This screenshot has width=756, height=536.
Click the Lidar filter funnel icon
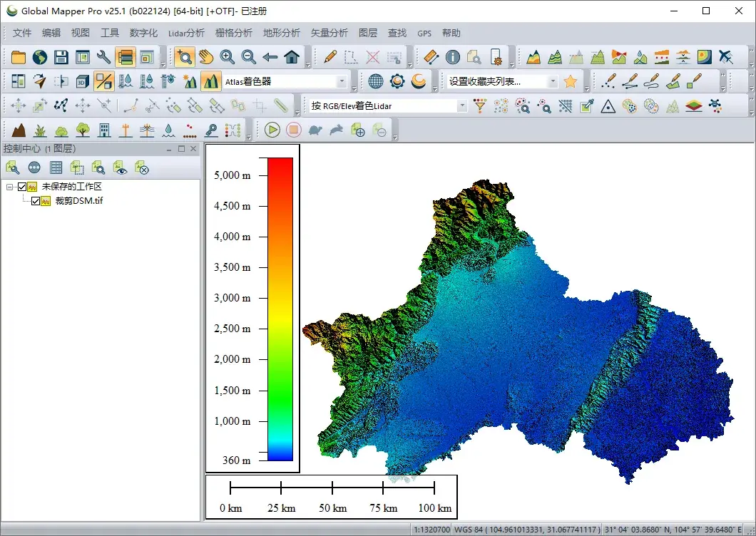[x=480, y=106]
